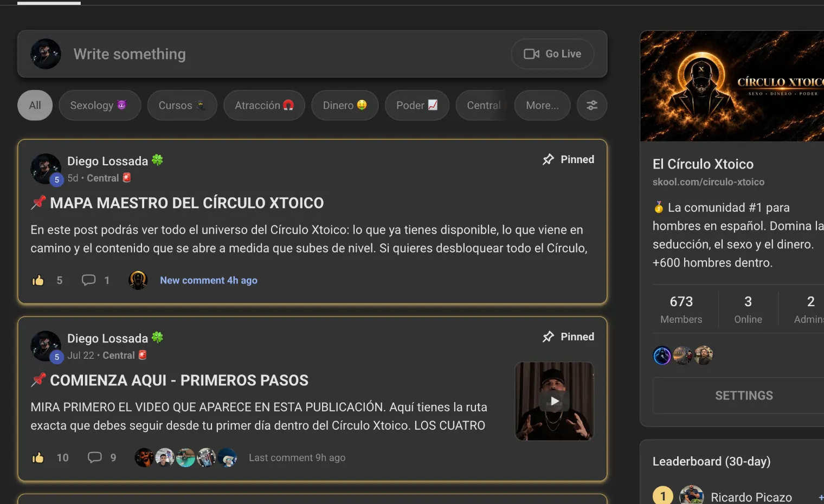Image resolution: width=824 pixels, height=504 pixels.
Task: Click level 5 badge on MAPA MAESTRO author avatar
Action: click(x=57, y=180)
